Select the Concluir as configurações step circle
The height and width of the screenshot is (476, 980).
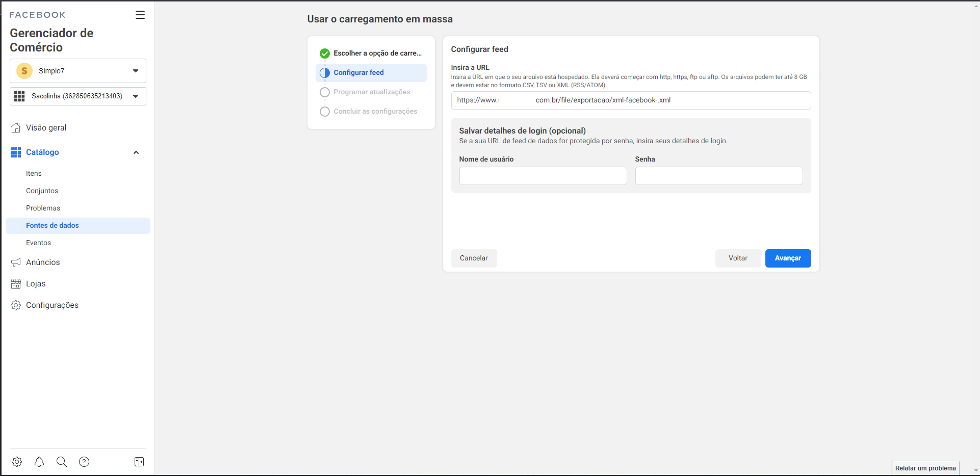[x=325, y=112]
